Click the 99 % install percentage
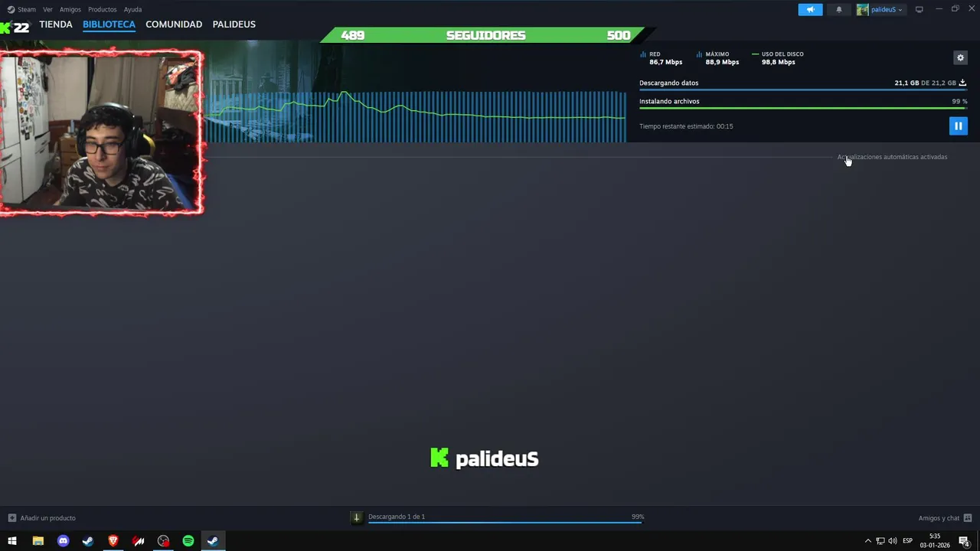 tap(959, 101)
